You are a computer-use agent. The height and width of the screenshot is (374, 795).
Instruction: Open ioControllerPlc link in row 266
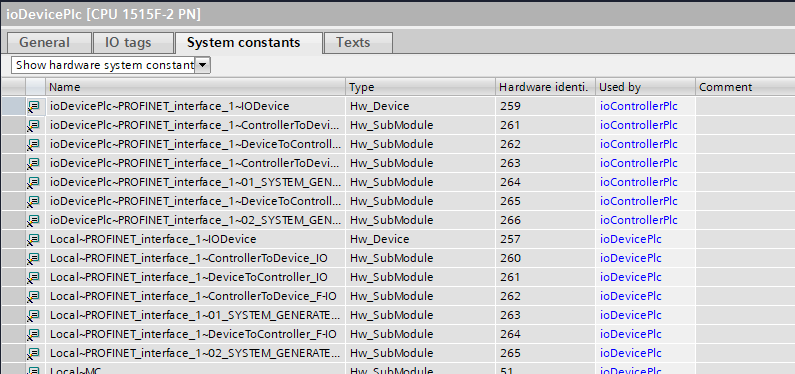(639, 220)
